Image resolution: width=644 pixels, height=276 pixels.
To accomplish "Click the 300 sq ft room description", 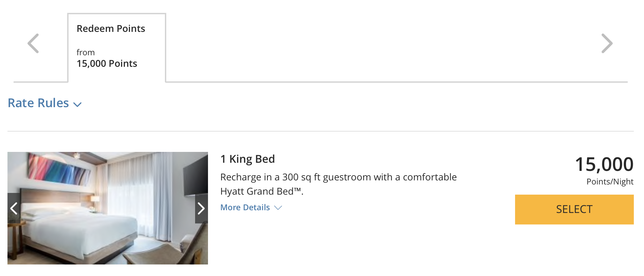I will click(x=338, y=177).
